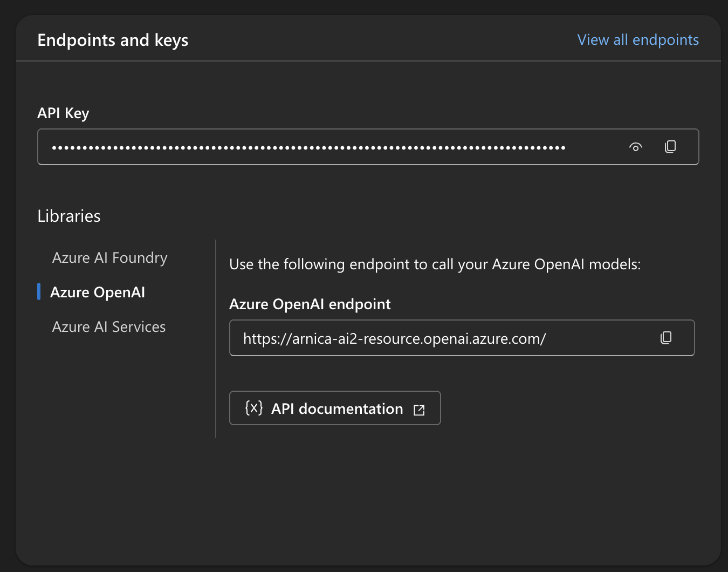Click the external link arrow icon
Viewport: 728px width, 572px height.
point(419,410)
